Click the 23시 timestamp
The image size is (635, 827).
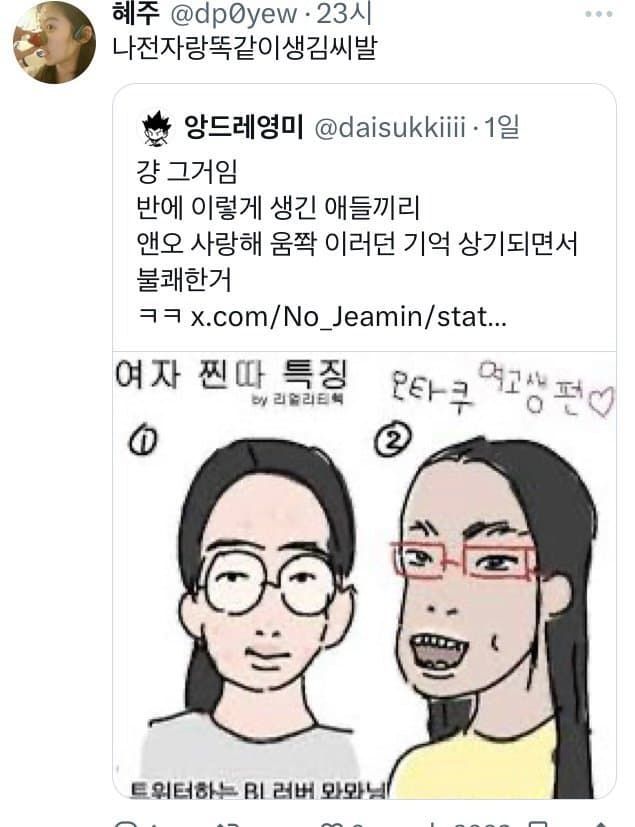click(344, 14)
